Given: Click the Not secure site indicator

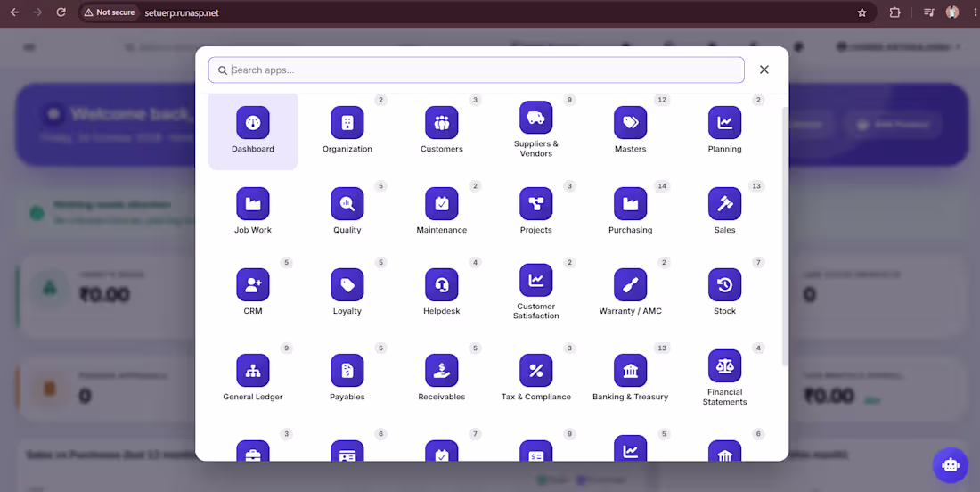Looking at the screenshot, I should [108, 12].
